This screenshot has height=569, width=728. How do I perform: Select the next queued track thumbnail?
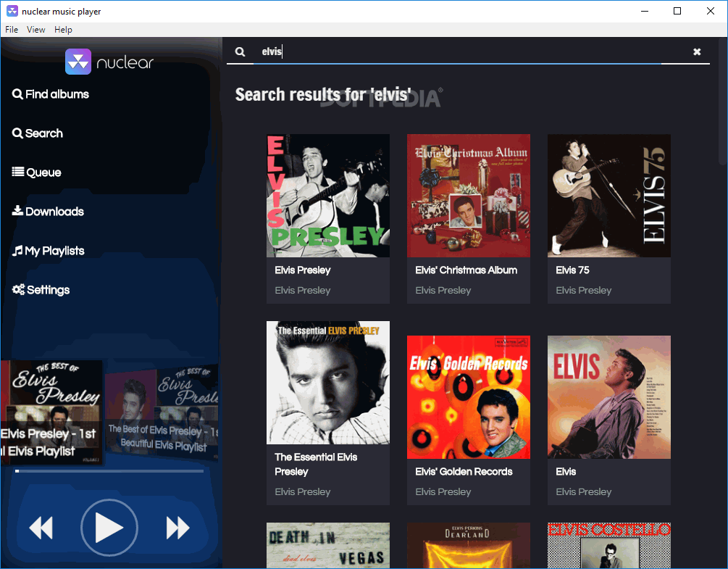coord(162,412)
